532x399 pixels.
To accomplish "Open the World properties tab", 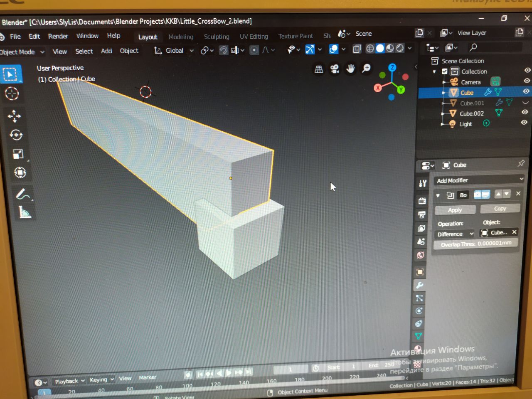I will 420,255.
